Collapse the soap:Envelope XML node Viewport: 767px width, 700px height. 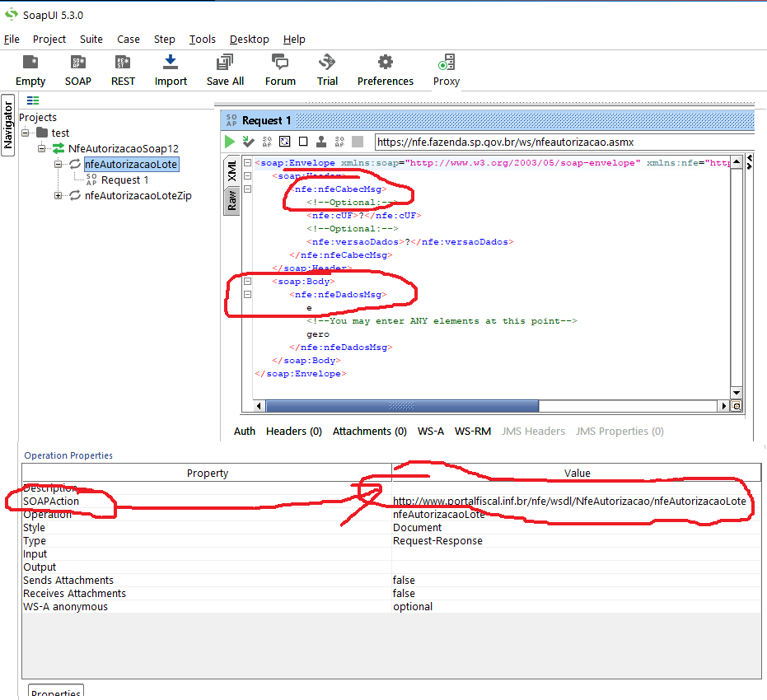click(x=247, y=163)
